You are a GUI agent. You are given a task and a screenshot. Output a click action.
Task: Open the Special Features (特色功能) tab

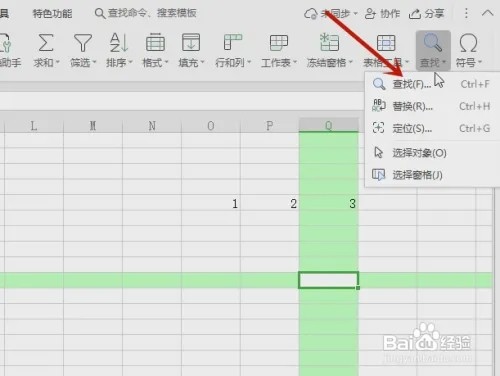pos(52,13)
